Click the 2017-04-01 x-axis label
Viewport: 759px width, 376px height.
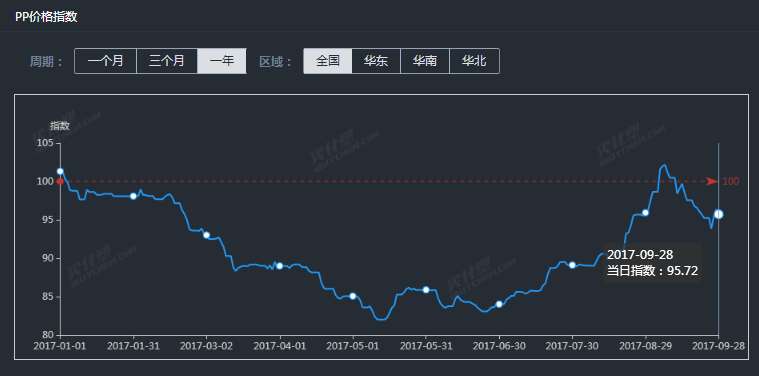(280, 346)
